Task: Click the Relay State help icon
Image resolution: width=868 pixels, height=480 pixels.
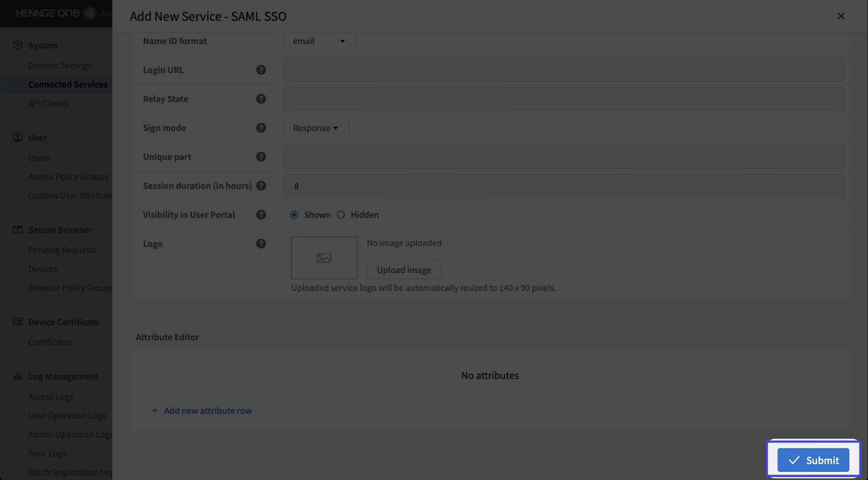Action: [261, 99]
